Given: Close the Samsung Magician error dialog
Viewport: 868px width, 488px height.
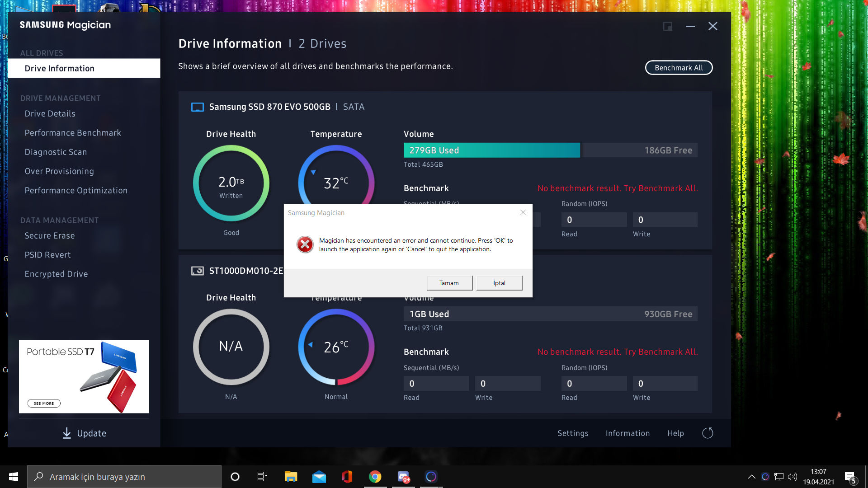Looking at the screenshot, I should (x=523, y=212).
